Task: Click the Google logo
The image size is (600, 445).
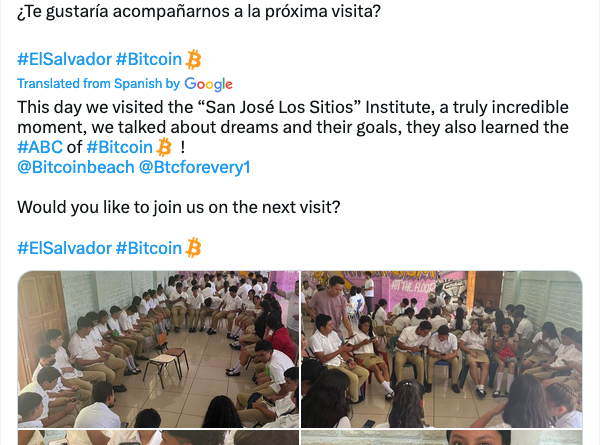Action: [x=208, y=84]
